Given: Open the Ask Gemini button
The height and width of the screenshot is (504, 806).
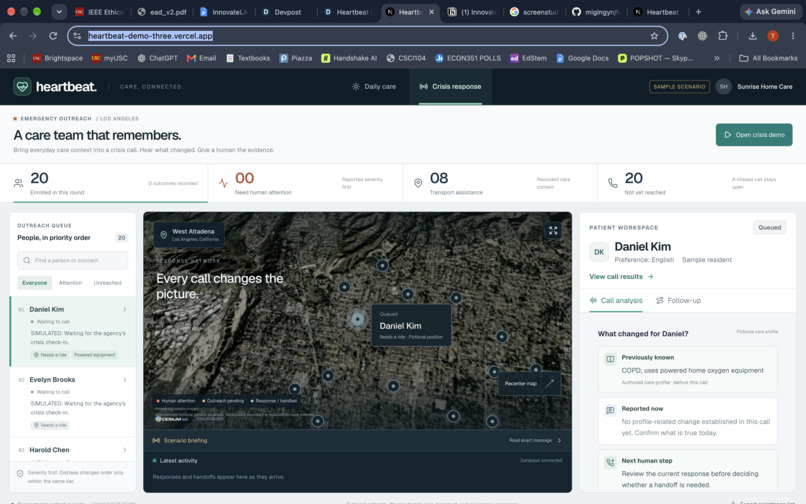Looking at the screenshot, I should [x=770, y=11].
